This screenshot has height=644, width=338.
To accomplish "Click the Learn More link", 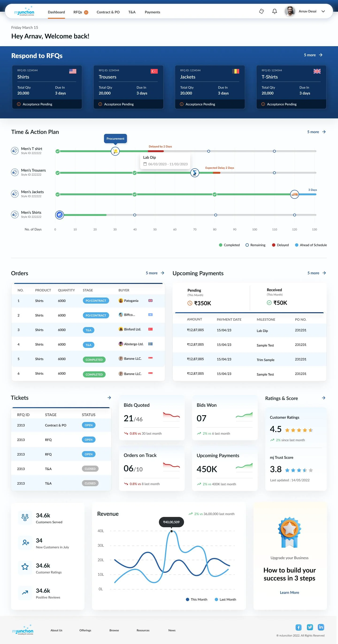I will click(x=289, y=592).
